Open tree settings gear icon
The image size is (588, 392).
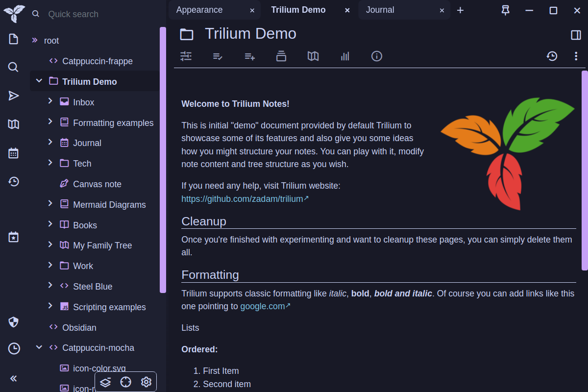pyautogui.click(x=146, y=382)
